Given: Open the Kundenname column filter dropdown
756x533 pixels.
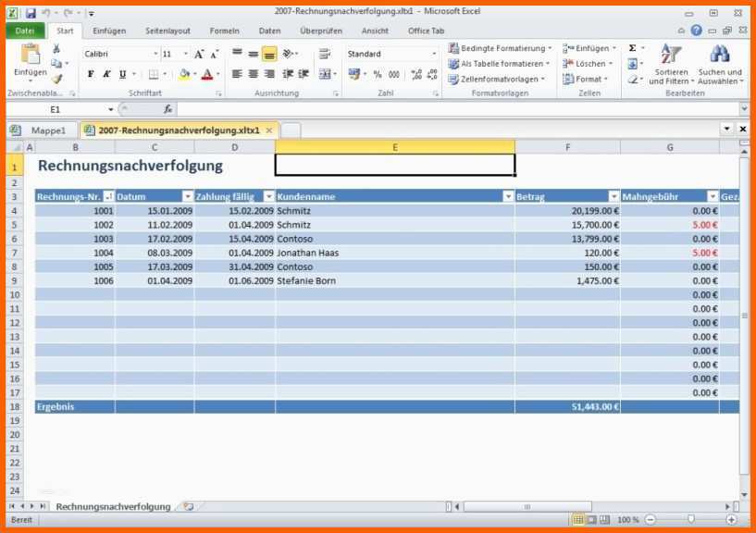Looking at the screenshot, I should (507, 196).
